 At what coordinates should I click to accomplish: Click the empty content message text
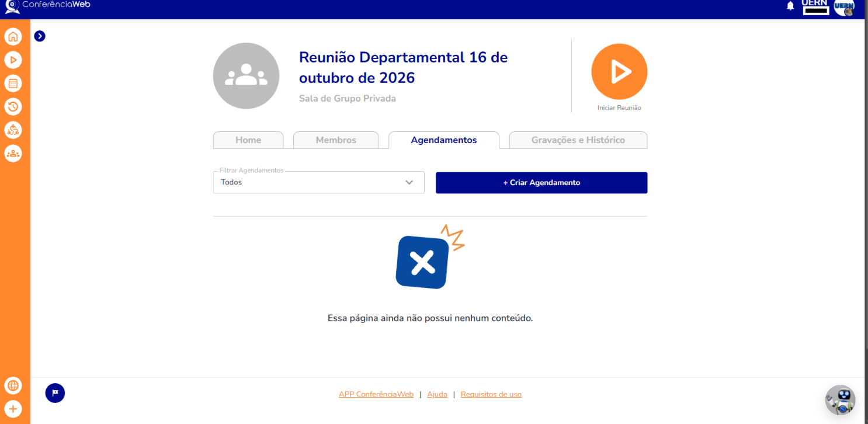(x=430, y=318)
